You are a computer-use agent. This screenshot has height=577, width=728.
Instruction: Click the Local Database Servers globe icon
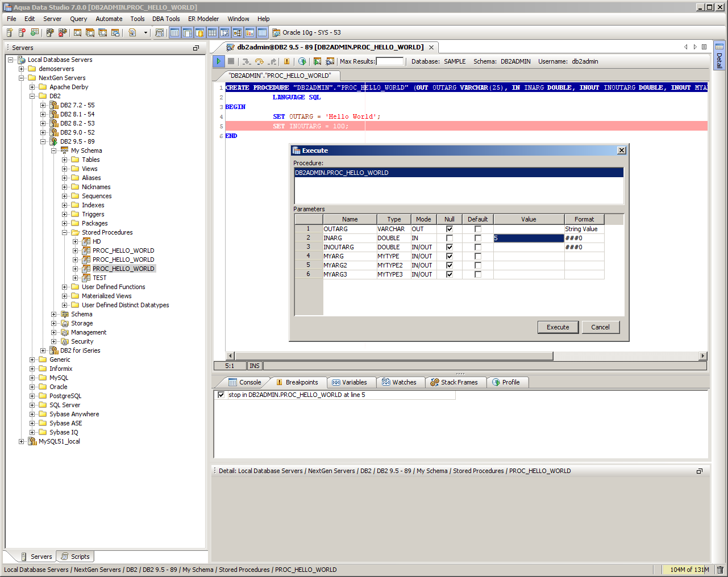[x=22, y=60]
